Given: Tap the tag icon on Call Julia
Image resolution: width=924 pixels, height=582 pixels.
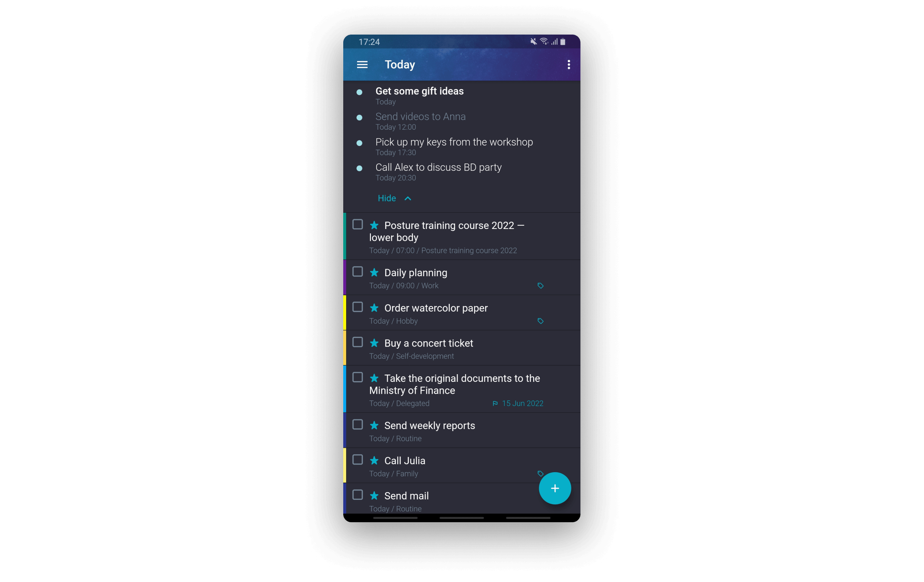Looking at the screenshot, I should click(x=540, y=473).
